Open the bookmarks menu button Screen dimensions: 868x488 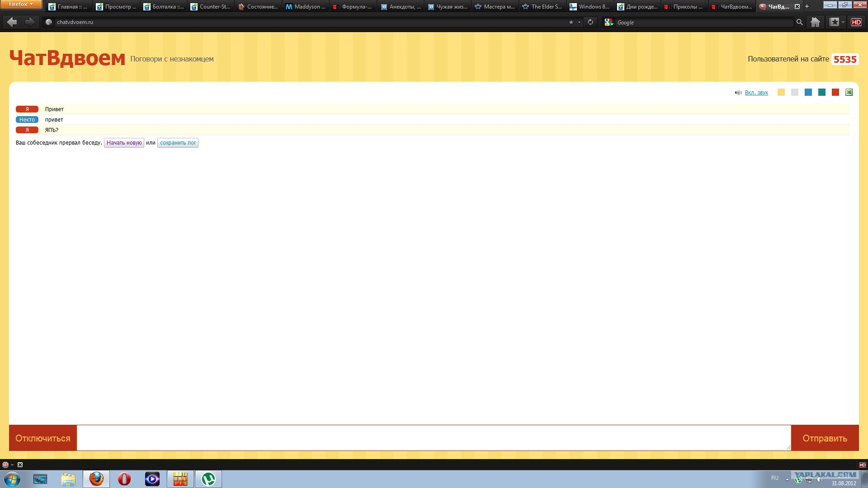[834, 22]
